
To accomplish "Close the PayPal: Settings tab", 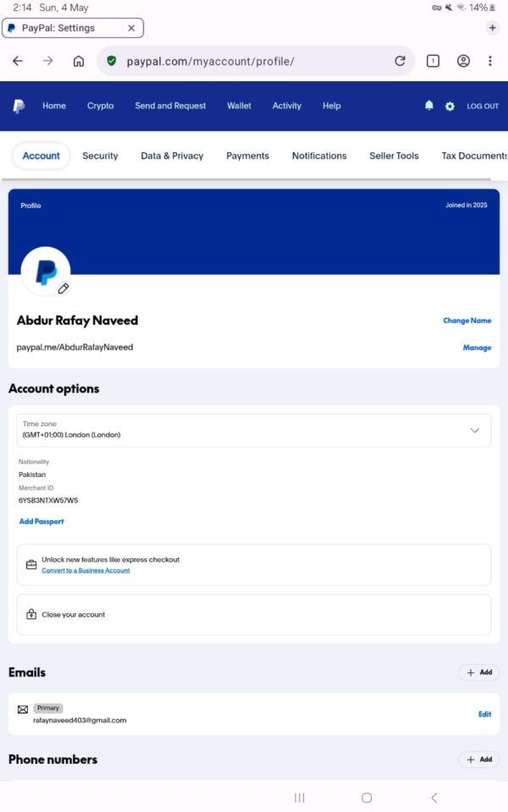I will click(131, 28).
